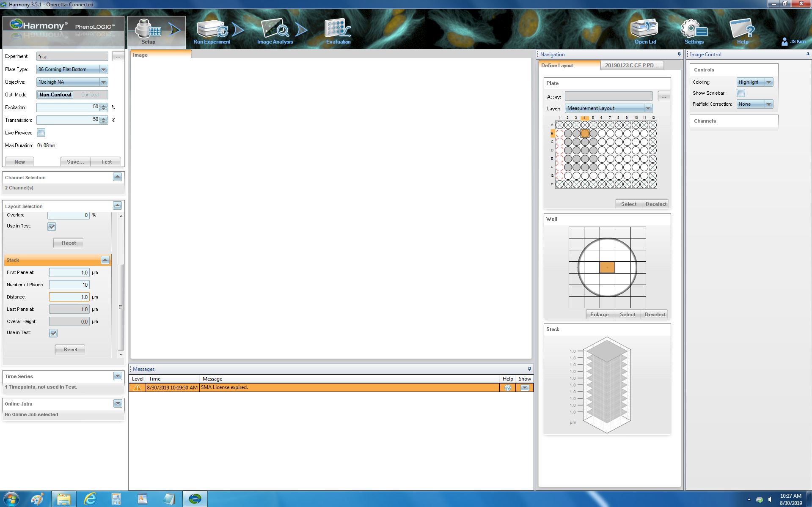Open the Settings gear icon
The height and width of the screenshot is (507, 812).
tap(694, 32)
